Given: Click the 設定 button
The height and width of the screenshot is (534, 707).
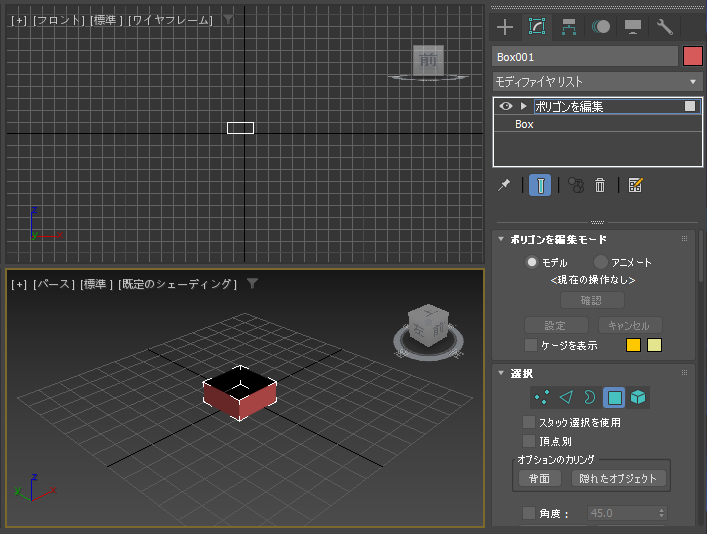Looking at the screenshot, I should pos(556,325).
